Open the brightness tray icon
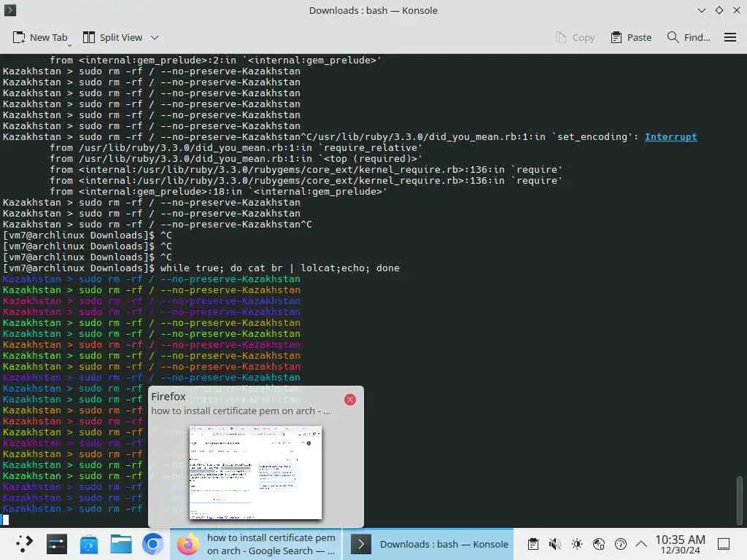Viewport: 747px width, 560px height. pos(577,544)
